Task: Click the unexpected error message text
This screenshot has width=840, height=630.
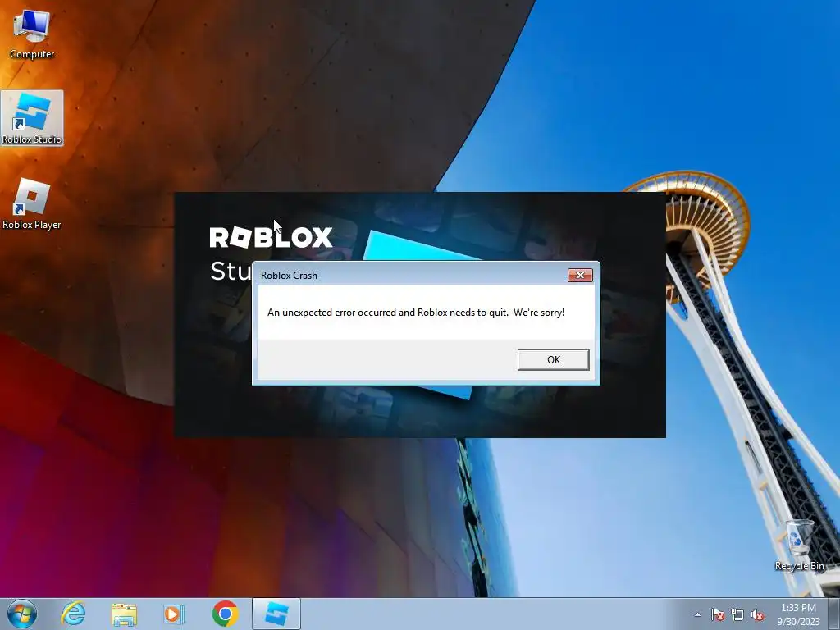Action: tap(416, 313)
